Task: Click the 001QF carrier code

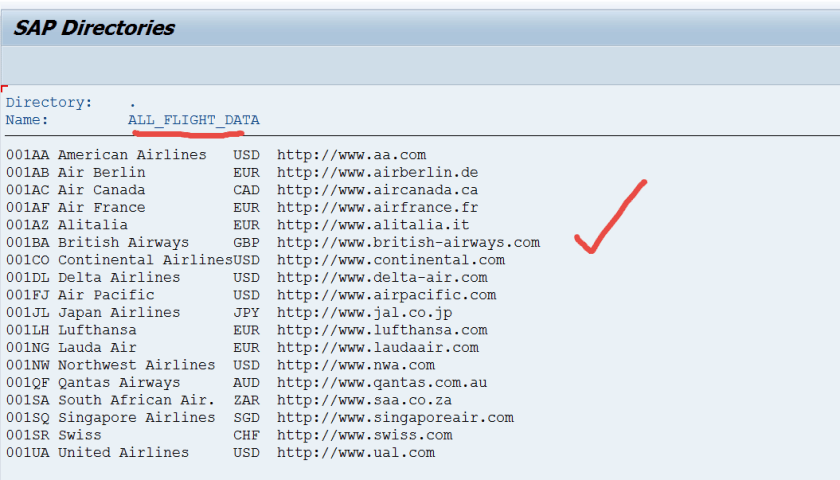Action: (x=27, y=382)
